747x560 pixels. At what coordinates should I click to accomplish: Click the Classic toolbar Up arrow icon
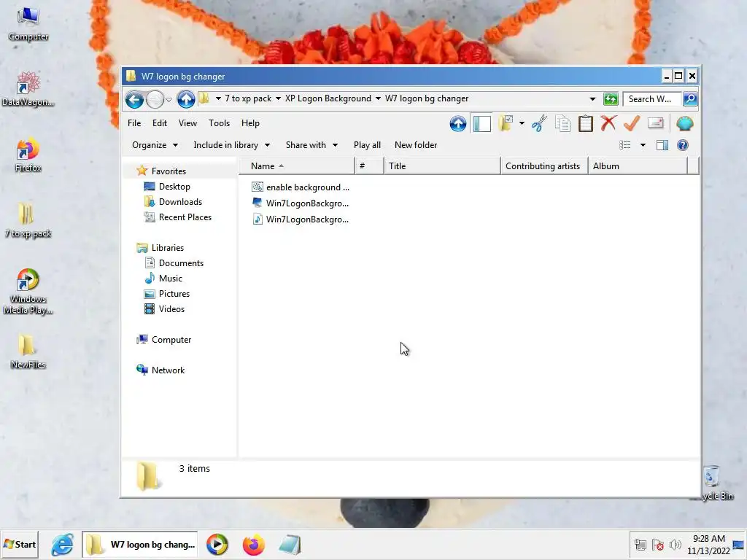pos(458,124)
